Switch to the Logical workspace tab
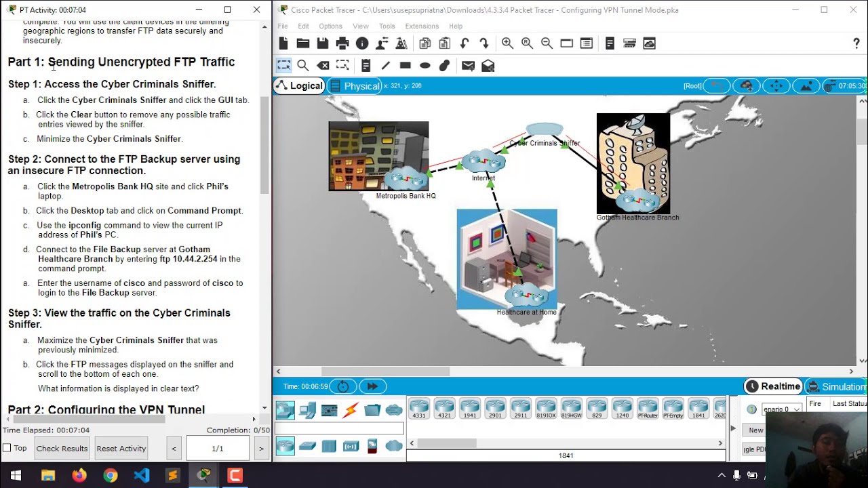This screenshot has height=488, width=868. [x=299, y=86]
